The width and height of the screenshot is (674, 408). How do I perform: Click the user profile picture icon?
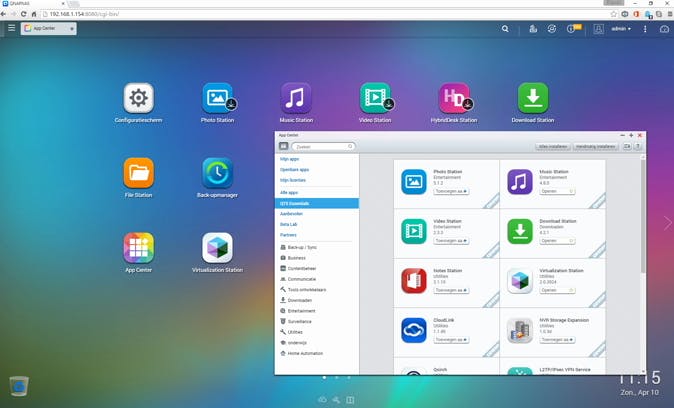coord(598,29)
